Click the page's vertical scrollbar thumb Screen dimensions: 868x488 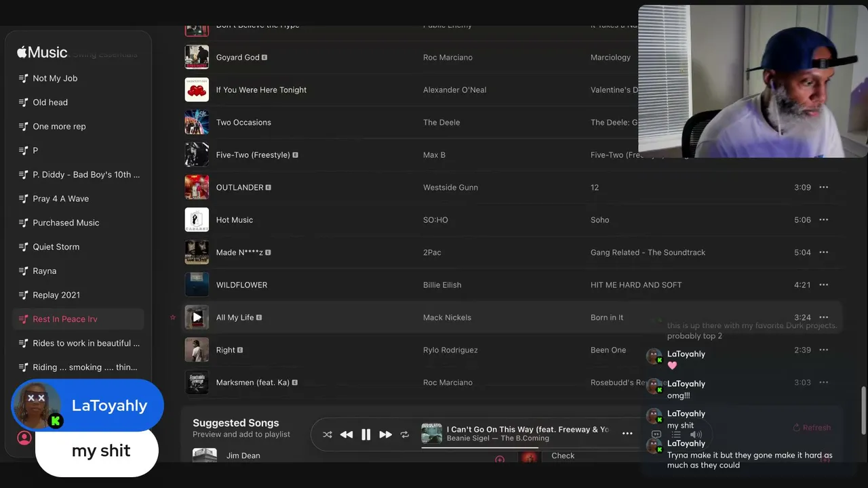863,411
